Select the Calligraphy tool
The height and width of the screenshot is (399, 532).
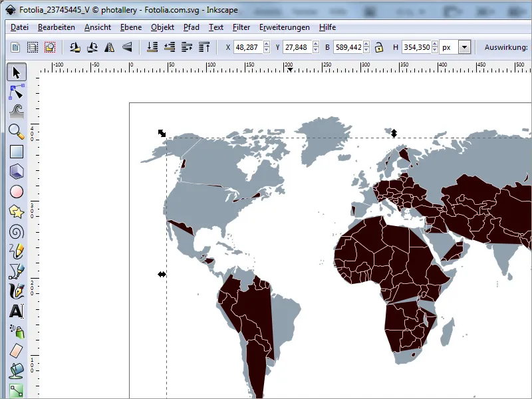point(16,291)
